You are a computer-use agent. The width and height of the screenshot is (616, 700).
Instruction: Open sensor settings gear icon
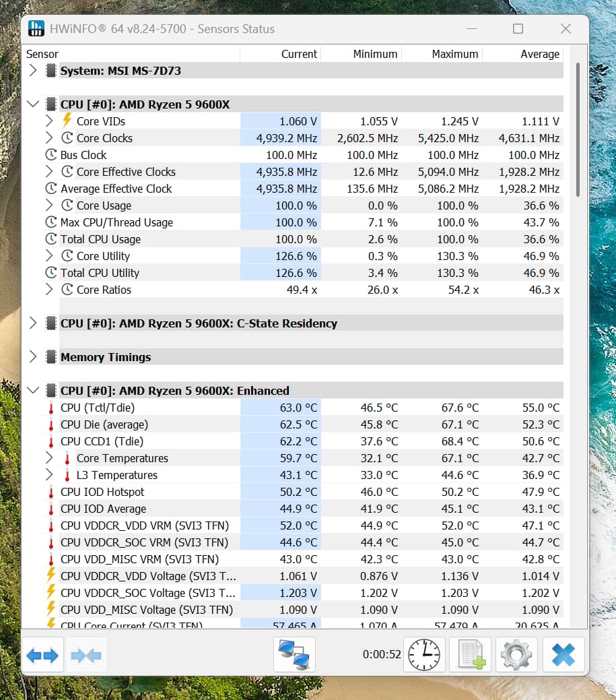coord(516,655)
